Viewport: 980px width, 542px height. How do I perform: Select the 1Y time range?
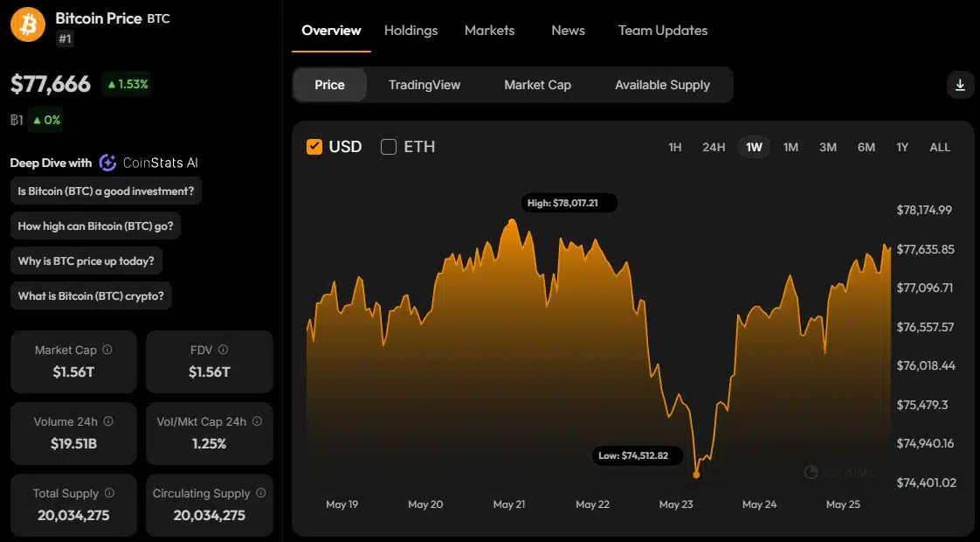(902, 147)
